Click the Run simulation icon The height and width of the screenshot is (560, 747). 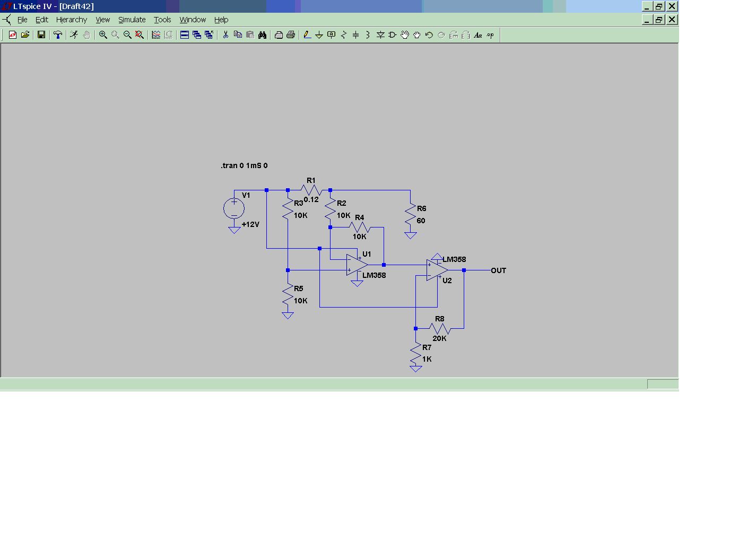(74, 35)
